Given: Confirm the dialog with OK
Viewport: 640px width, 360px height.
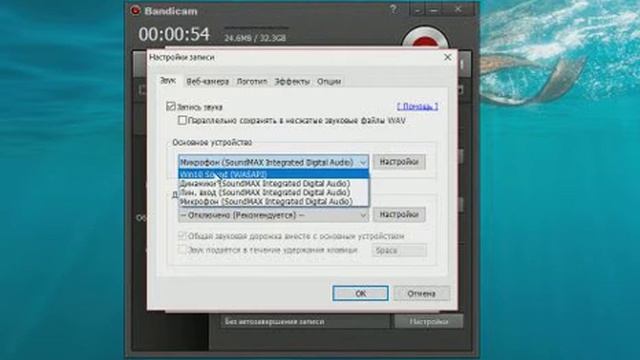Looking at the screenshot, I should click(360, 293).
